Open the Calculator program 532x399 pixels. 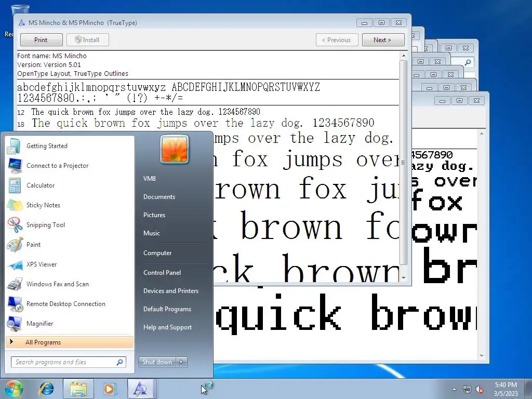tap(70, 185)
